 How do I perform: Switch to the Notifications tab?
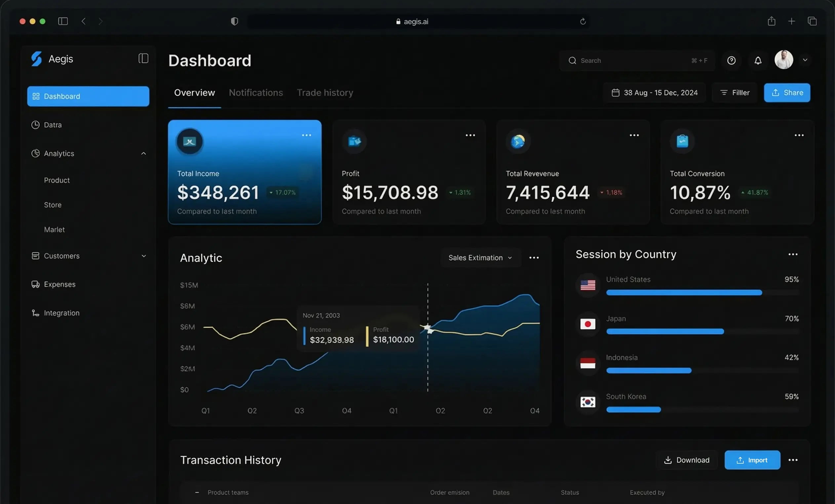(x=256, y=93)
